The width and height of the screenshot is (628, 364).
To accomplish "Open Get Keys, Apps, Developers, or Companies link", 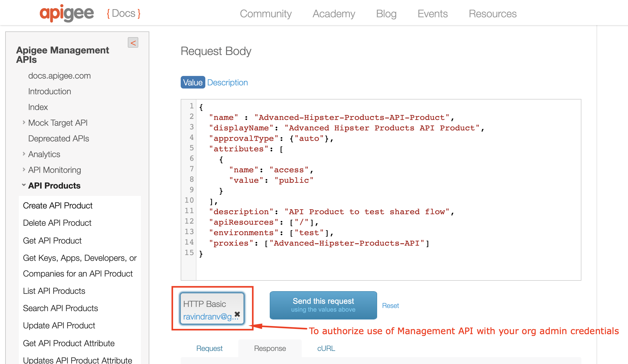I will click(x=80, y=266).
